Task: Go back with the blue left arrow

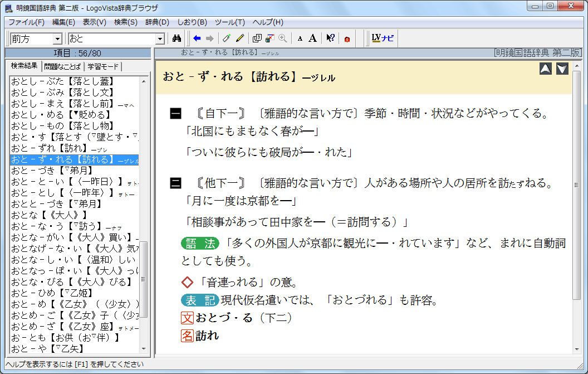Action: tap(197, 38)
